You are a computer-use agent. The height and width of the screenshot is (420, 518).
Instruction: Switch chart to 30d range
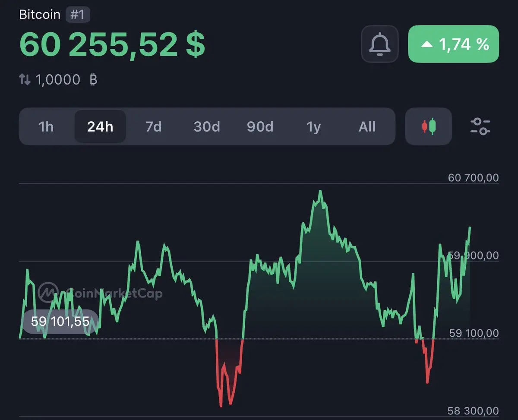point(207,126)
